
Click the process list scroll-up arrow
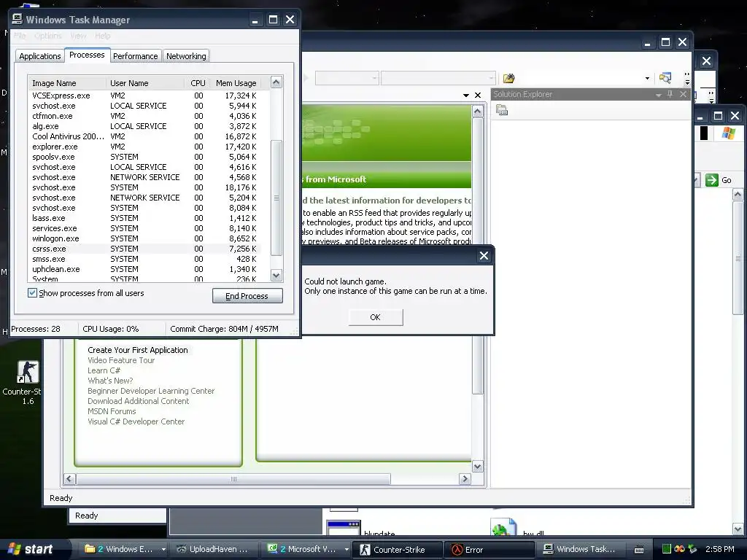[276, 82]
